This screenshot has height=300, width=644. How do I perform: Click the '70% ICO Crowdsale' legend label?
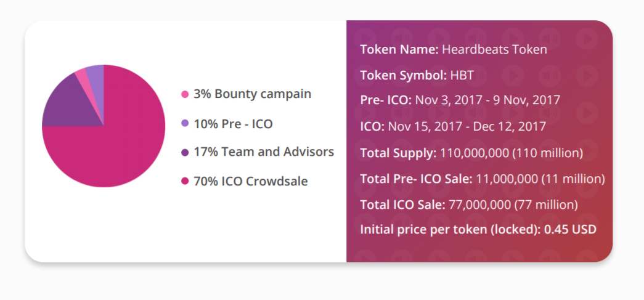point(251,181)
